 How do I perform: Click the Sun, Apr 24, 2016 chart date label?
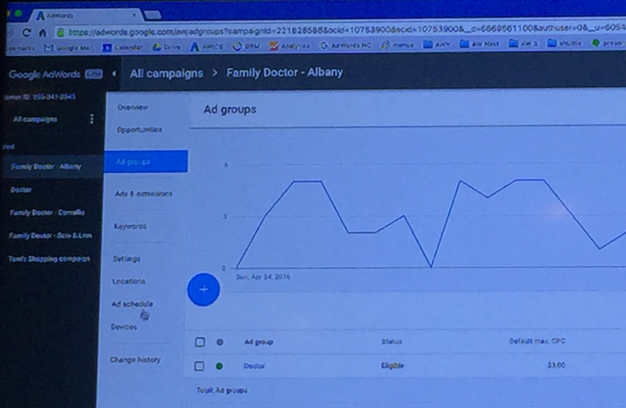coord(263,277)
